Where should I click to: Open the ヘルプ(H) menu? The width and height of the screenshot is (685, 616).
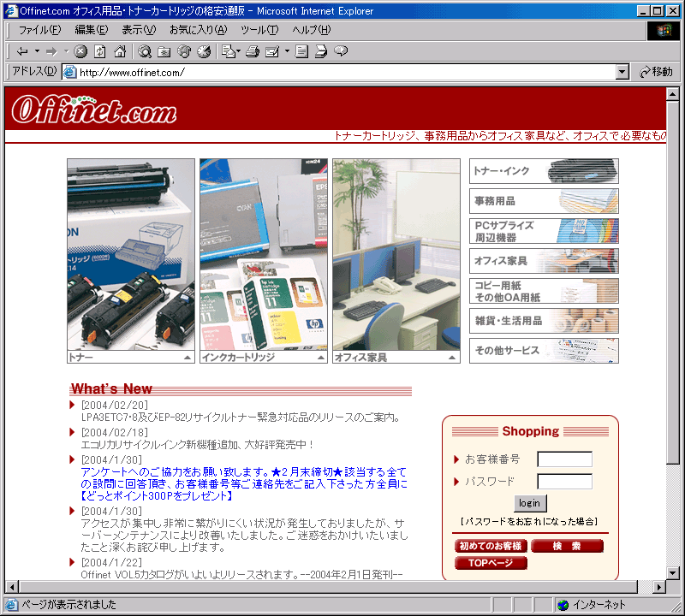tap(311, 30)
